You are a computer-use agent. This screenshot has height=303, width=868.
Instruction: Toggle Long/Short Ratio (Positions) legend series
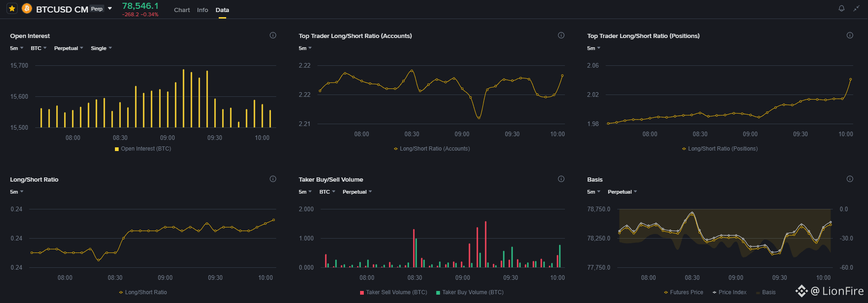pyautogui.click(x=720, y=149)
